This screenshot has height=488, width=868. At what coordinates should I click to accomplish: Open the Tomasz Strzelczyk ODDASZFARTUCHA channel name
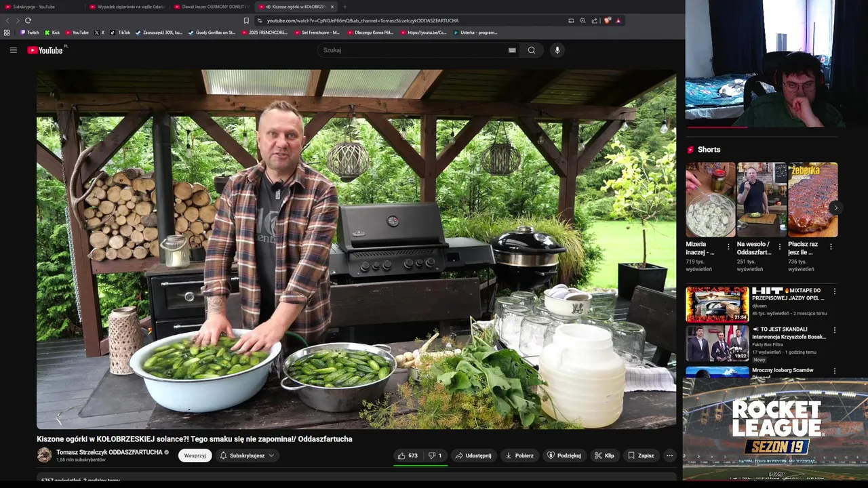[109, 452]
